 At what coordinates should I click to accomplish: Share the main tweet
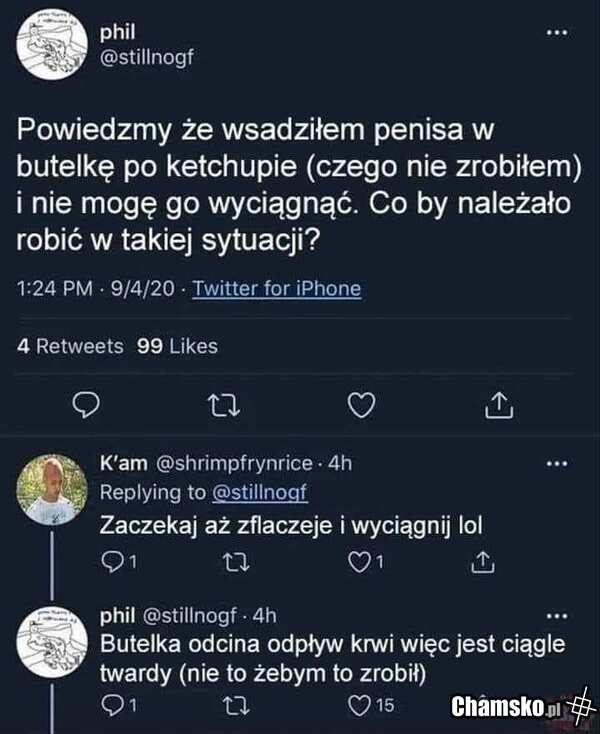[499, 404]
